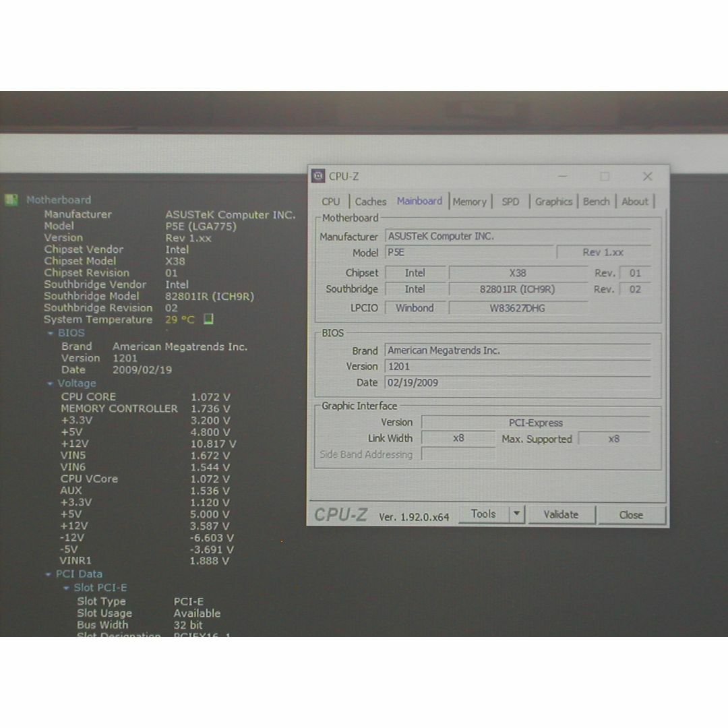
Task: Click the Rev 1.xx model revision field
Action: pos(603,252)
